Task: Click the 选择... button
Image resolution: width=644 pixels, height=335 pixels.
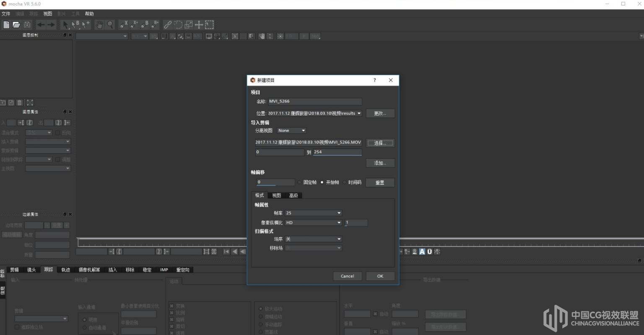Action: (380, 143)
